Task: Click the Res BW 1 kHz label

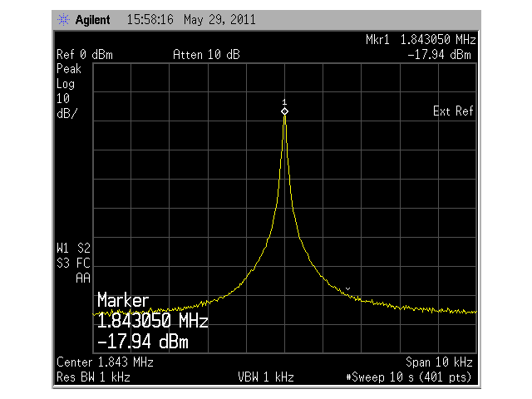Action: (x=93, y=377)
